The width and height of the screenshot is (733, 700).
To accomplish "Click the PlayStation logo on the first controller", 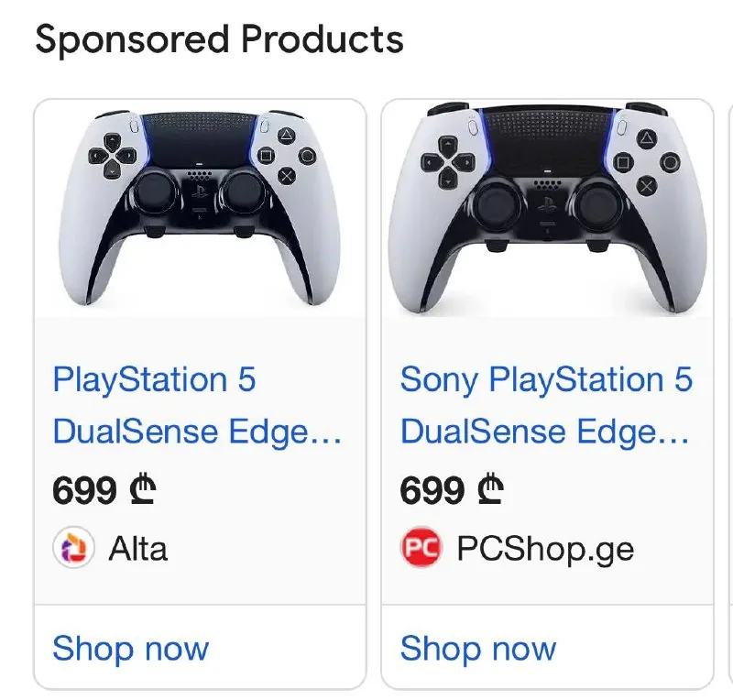I will point(200,191).
